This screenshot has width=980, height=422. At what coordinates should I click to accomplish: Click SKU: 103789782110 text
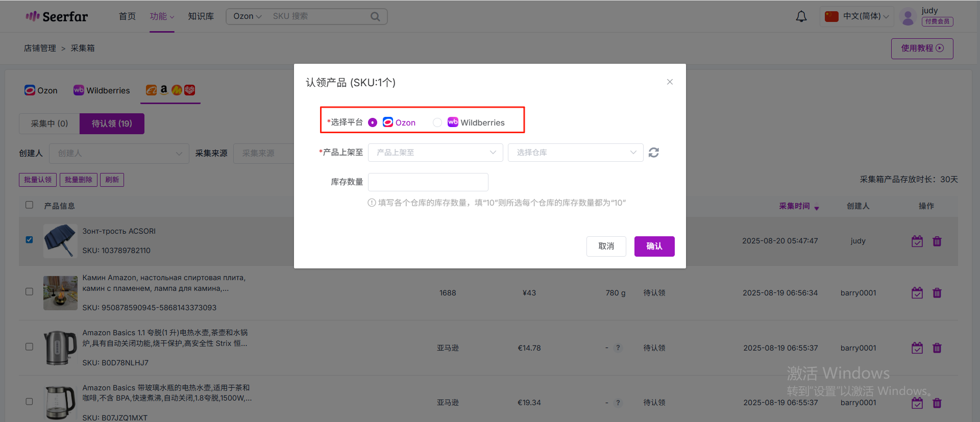[x=116, y=251]
